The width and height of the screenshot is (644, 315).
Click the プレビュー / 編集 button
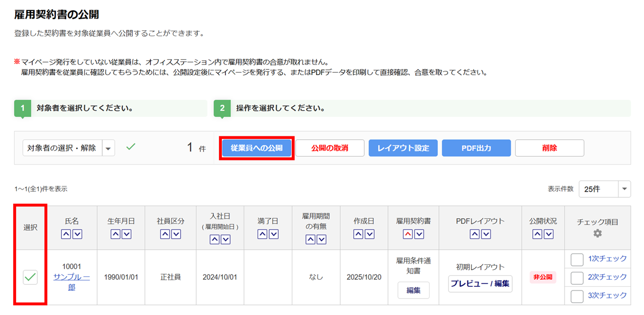tap(480, 283)
